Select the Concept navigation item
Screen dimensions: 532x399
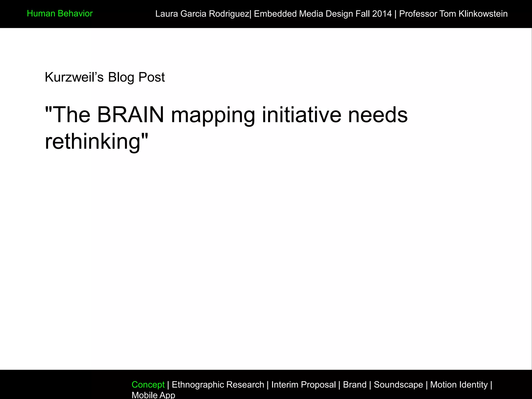click(148, 384)
